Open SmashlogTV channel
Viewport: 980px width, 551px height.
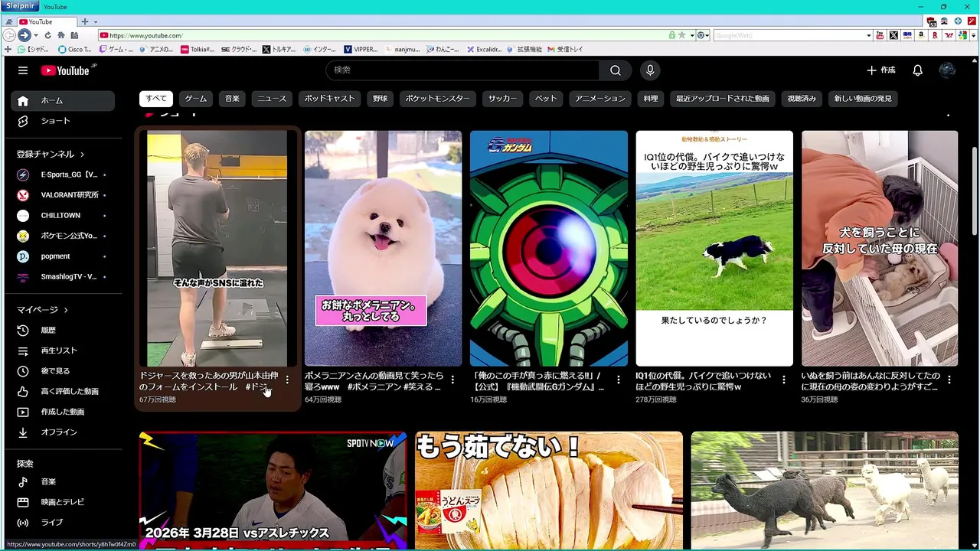(x=63, y=277)
